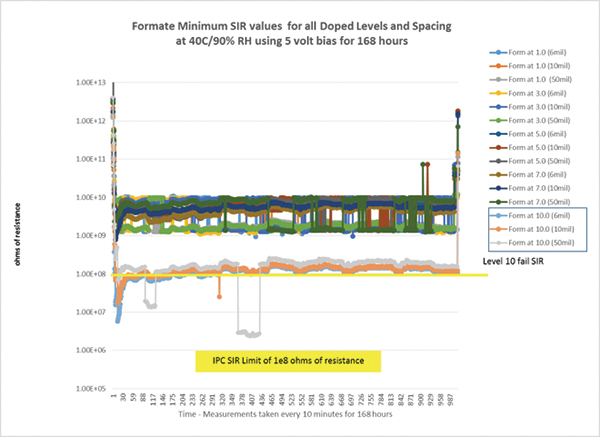This screenshot has height=437, width=600.
Task: Click the 1.00E+06 y-axis label
Action: (x=91, y=351)
